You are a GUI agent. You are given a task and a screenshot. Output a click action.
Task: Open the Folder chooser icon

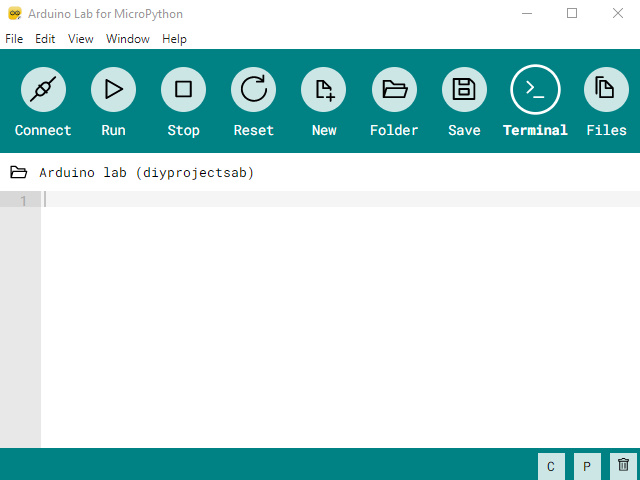394,90
